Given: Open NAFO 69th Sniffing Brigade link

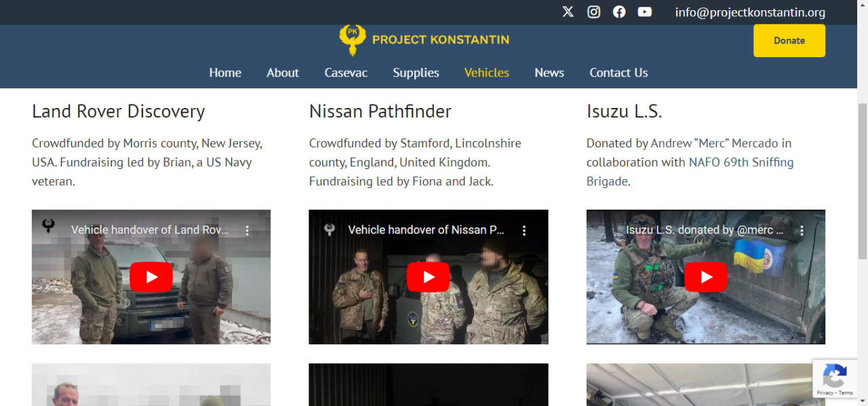Looking at the screenshot, I should pos(690,172).
